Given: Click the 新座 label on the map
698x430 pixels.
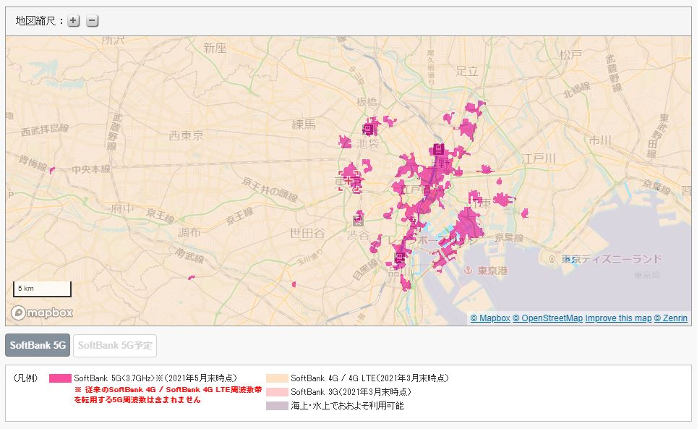Looking at the screenshot, I should 215,48.
